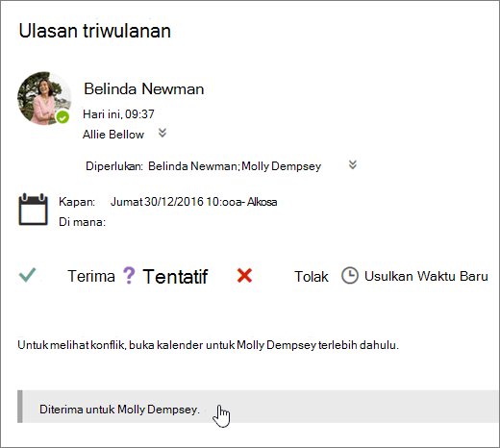
Task: Click the purple question mark Tentatif icon
Action: tap(129, 276)
